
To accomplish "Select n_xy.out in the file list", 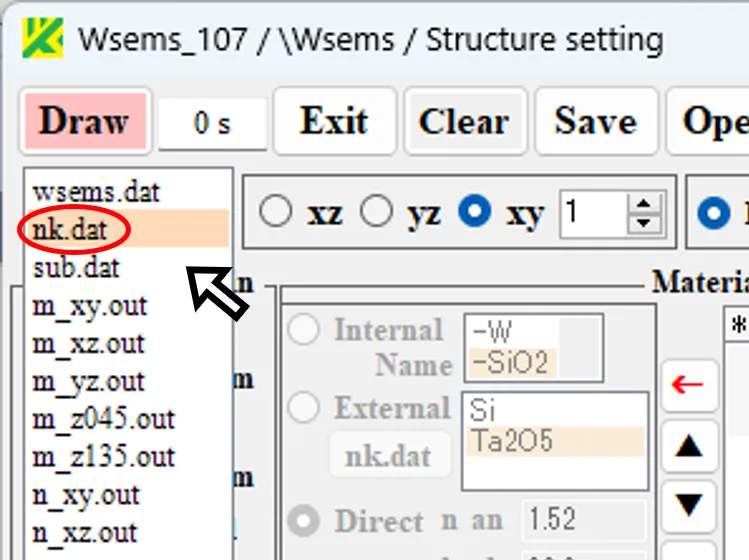I will 128,495.
